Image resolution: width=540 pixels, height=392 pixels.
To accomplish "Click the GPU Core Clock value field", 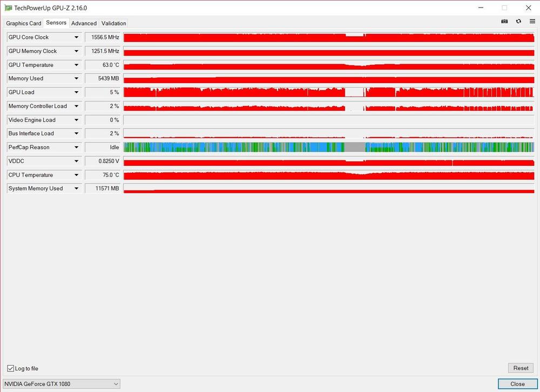I will point(102,37).
